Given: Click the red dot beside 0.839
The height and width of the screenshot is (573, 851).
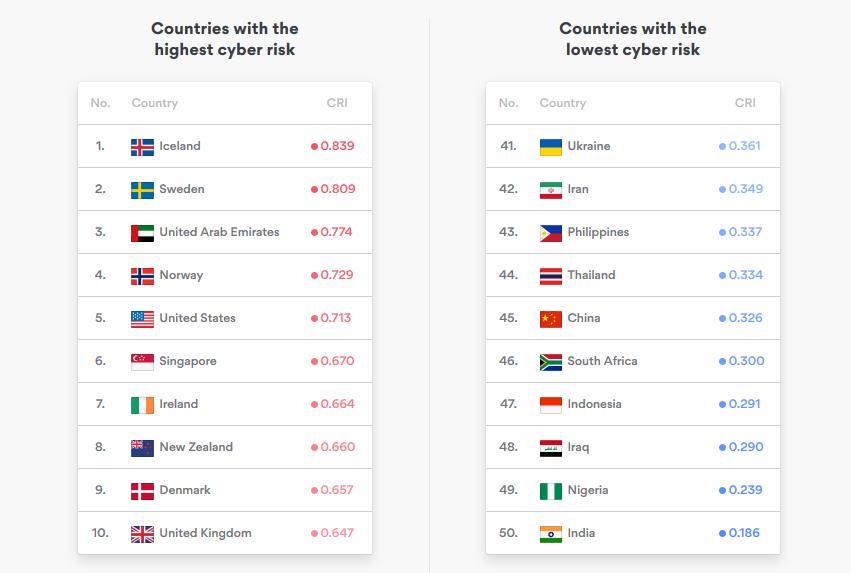Looking at the screenshot, I should click(x=314, y=146).
